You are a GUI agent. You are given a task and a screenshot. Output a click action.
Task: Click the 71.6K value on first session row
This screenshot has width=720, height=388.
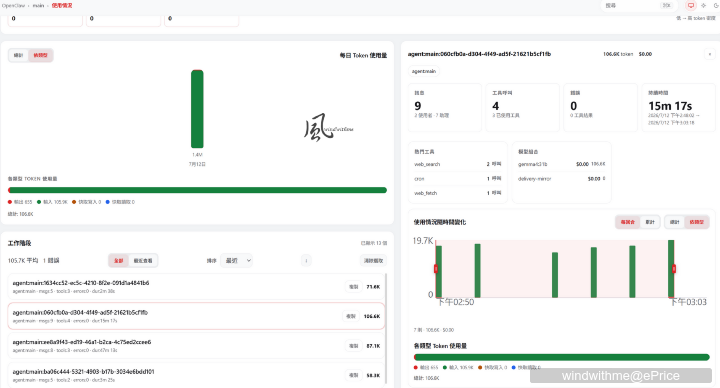(x=373, y=287)
